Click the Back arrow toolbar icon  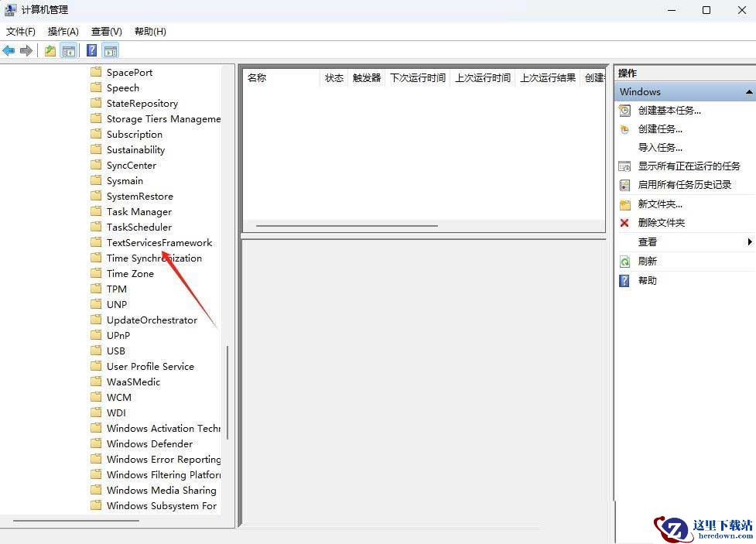click(9, 50)
